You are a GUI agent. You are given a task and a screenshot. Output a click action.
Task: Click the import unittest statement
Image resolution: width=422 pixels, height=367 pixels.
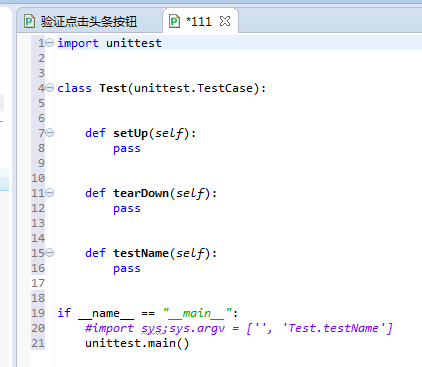pyautogui.click(x=109, y=43)
